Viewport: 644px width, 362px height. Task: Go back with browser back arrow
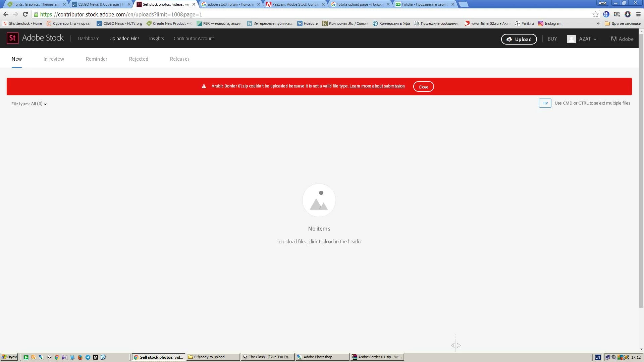[6, 14]
